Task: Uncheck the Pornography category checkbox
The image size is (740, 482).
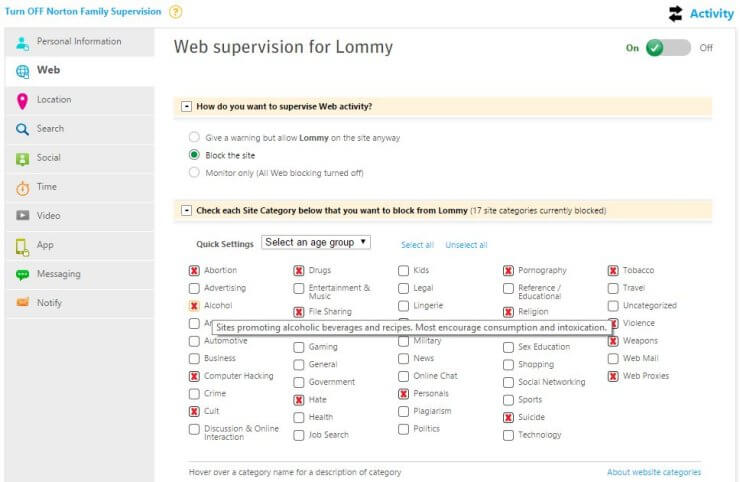Action: 508,270
